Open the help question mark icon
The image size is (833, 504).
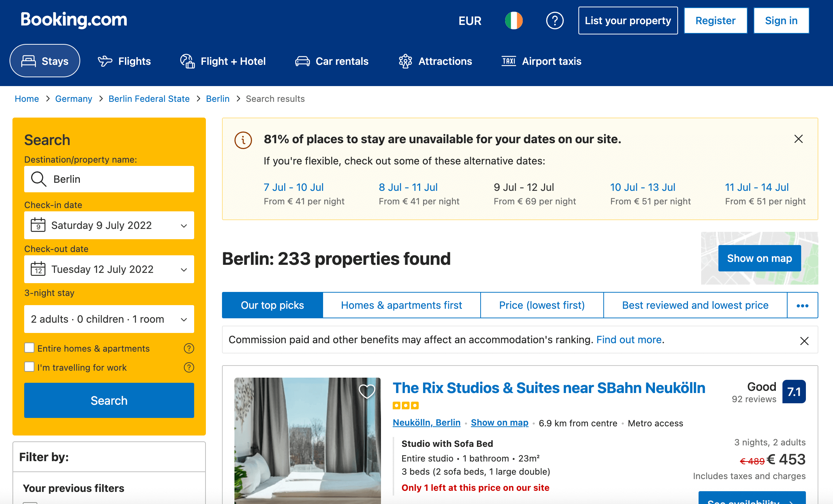pos(555,21)
